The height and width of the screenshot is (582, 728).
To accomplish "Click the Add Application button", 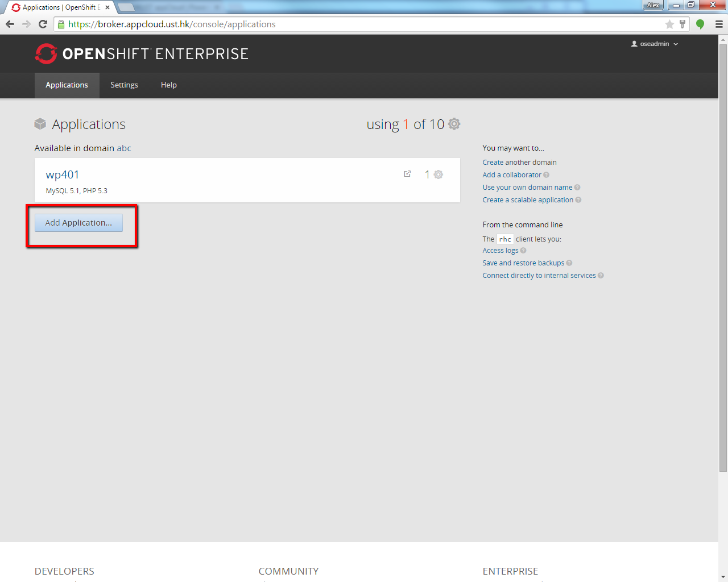I will tap(78, 223).
